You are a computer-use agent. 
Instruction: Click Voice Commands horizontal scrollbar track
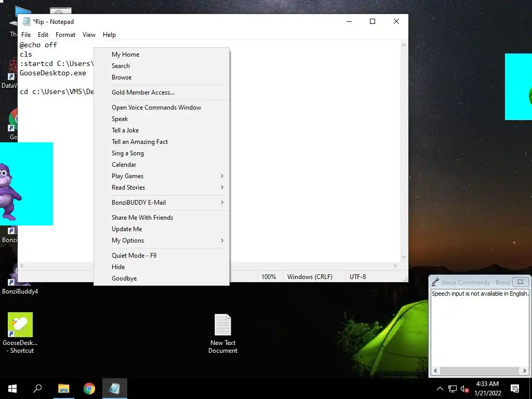click(480, 370)
